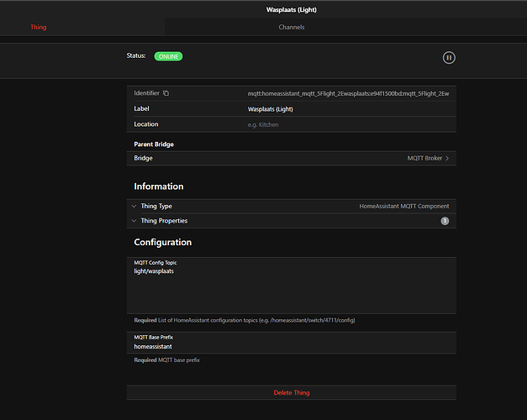Switch to the Channels tab
The image size is (527, 420).
click(292, 27)
